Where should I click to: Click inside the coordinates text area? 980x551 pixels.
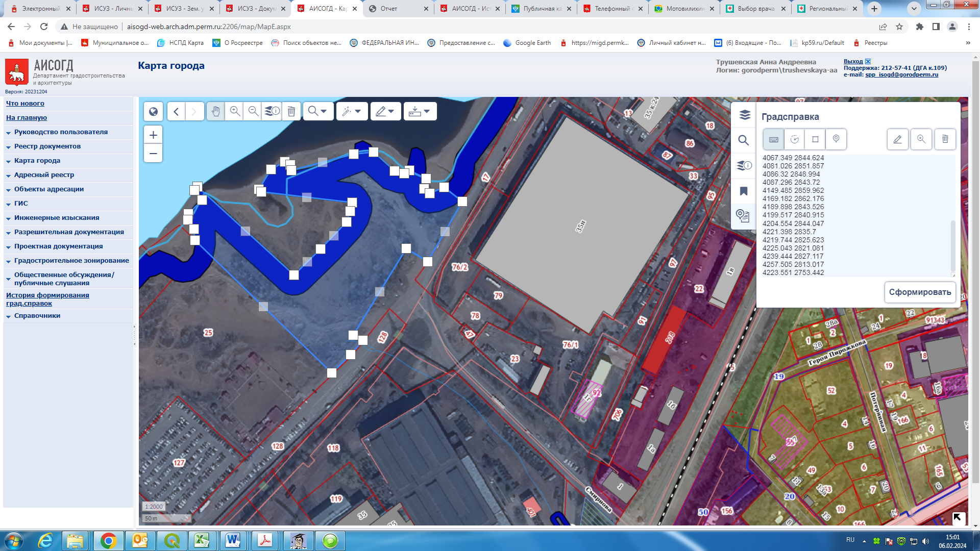click(x=856, y=215)
